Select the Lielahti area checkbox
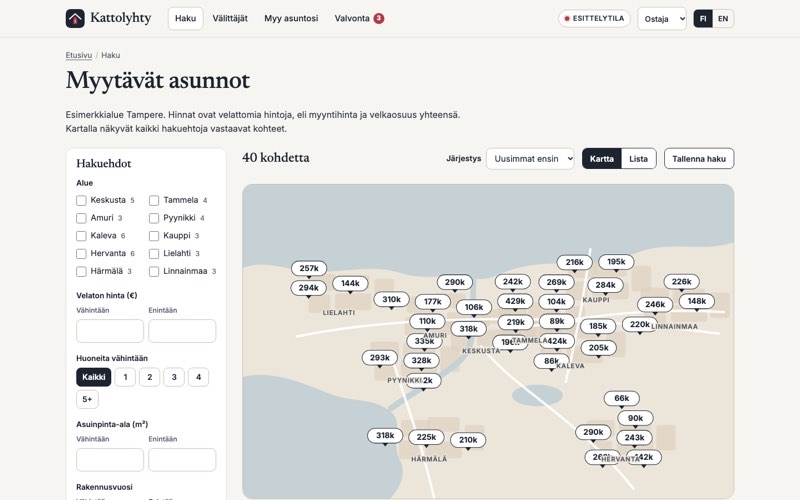The height and width of the screenshot is (500, 800). [154, 254]
